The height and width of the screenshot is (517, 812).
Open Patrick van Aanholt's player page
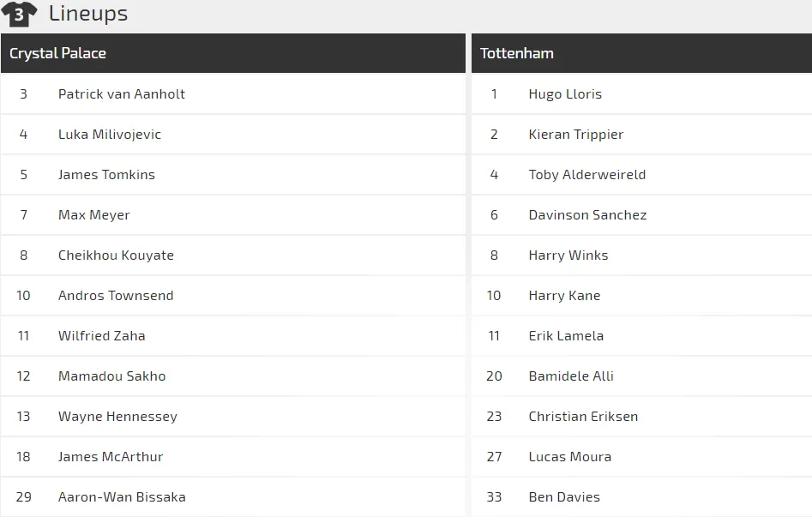(x=121, y=93)
